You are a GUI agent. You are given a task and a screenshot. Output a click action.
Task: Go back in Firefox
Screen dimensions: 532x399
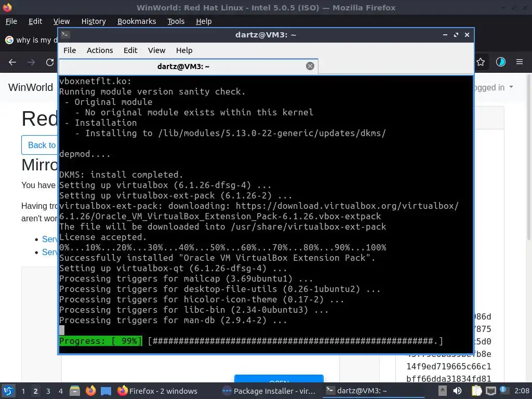click(12, 62)
